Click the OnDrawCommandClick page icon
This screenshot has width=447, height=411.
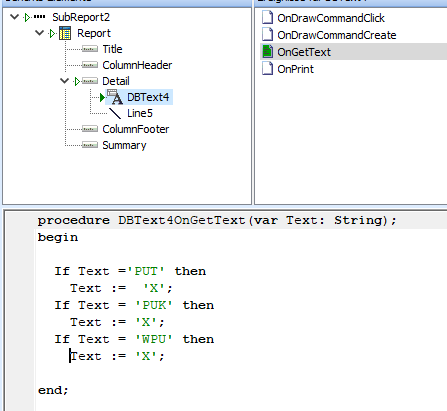point(267,18)
